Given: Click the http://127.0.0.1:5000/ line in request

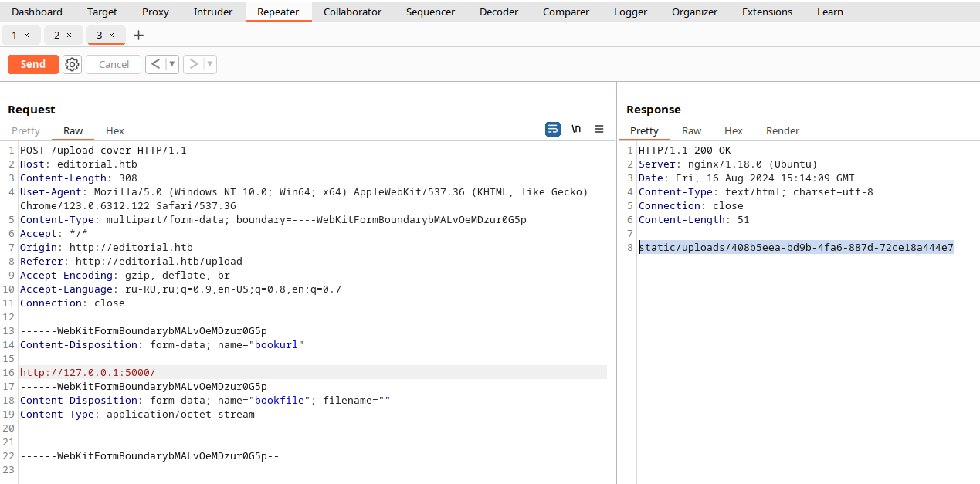Looking at the screenshot, I should point(87,372).
